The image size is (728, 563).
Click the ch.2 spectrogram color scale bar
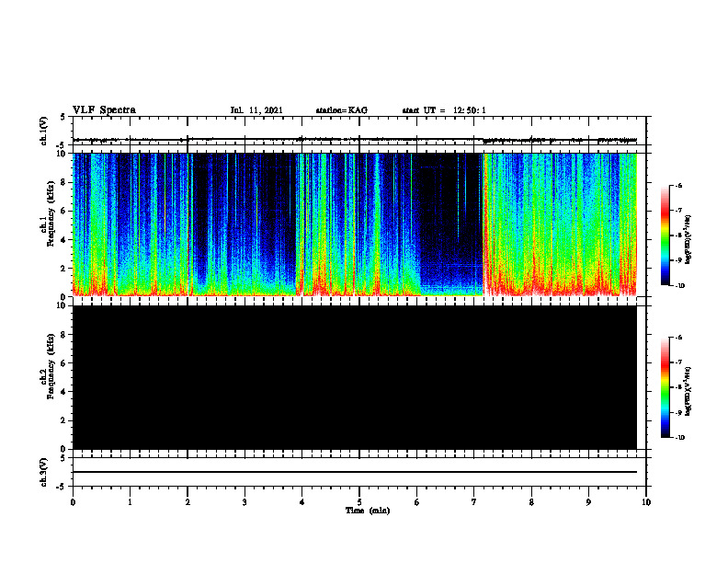pos(665,387)
